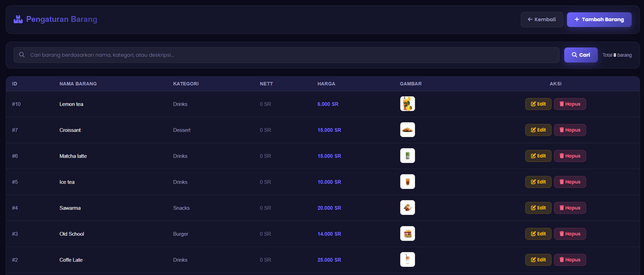Click the magnifier icon inside the search field

pos(22,55)
